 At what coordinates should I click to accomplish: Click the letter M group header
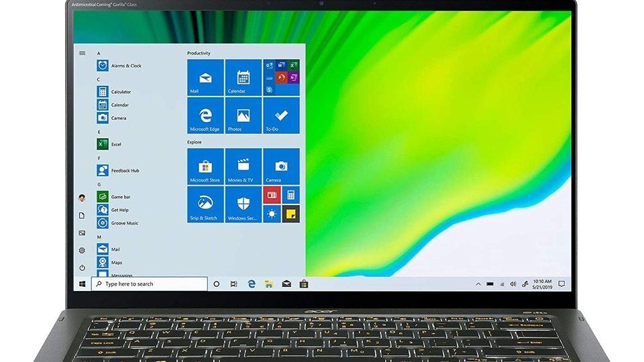(99, 237)
